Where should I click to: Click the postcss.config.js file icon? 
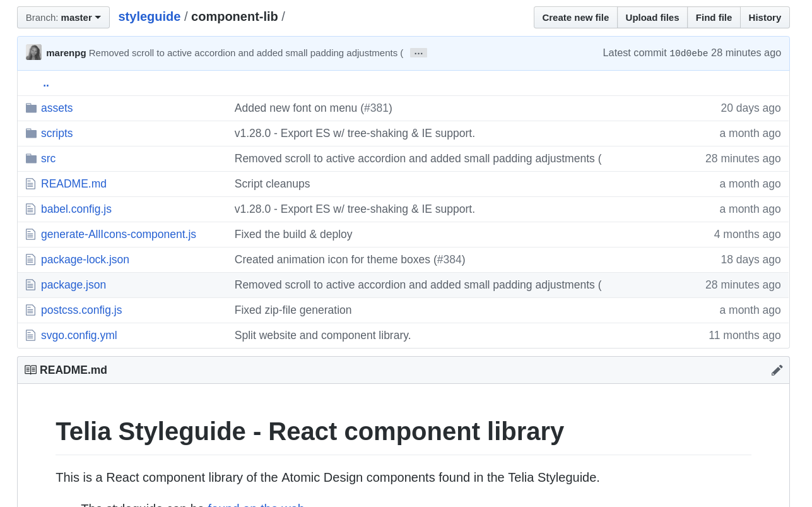[x=30, y=310]
